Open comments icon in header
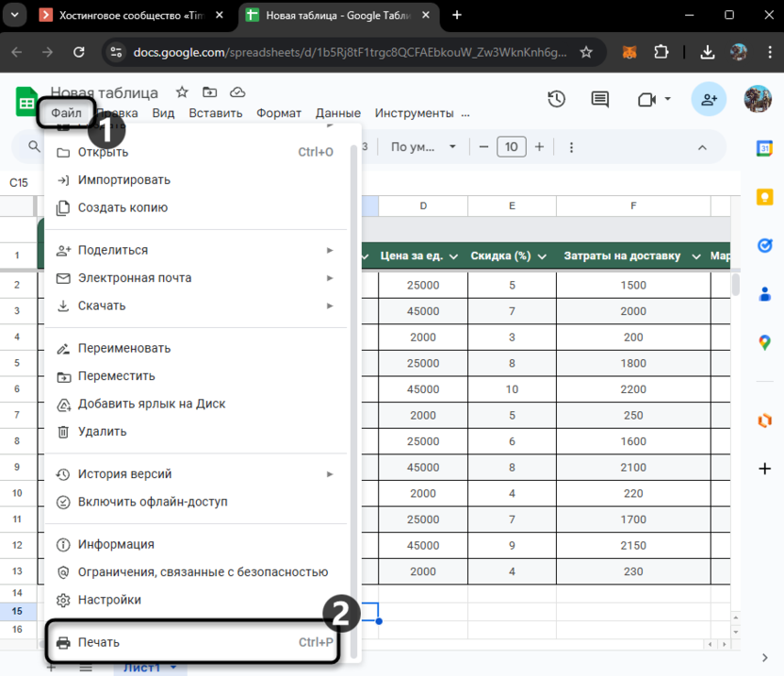The width and height of the screenshot is (784, 676). pos(599,99)
